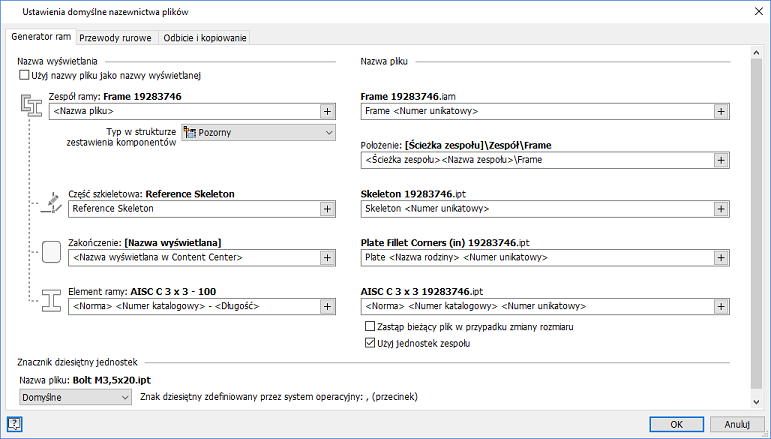
Task: Click plus button beside Skeleton file name
Action: [x=720, y=209]
